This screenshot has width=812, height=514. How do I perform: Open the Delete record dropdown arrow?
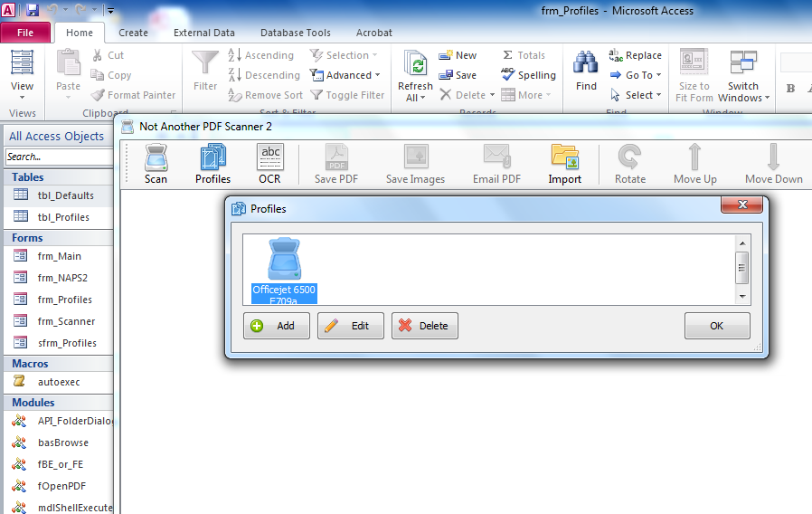492,95
